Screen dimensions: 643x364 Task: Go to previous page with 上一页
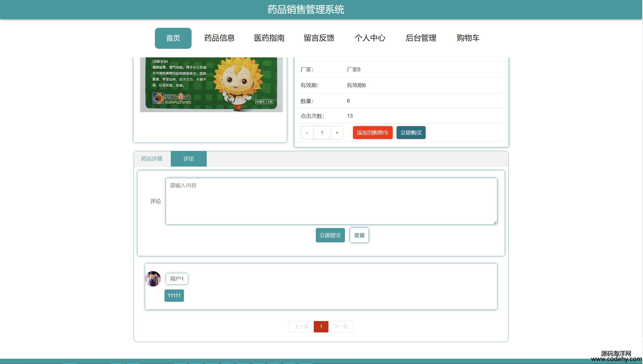pos(301,327)
